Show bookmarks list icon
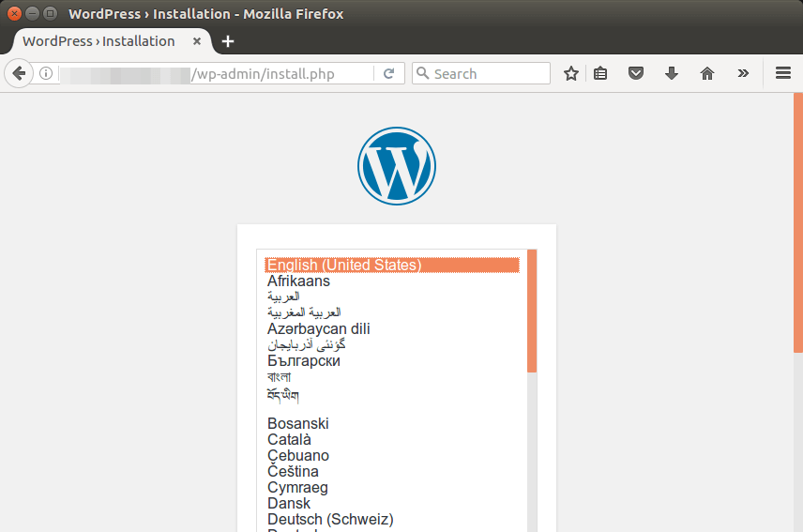 601,73
